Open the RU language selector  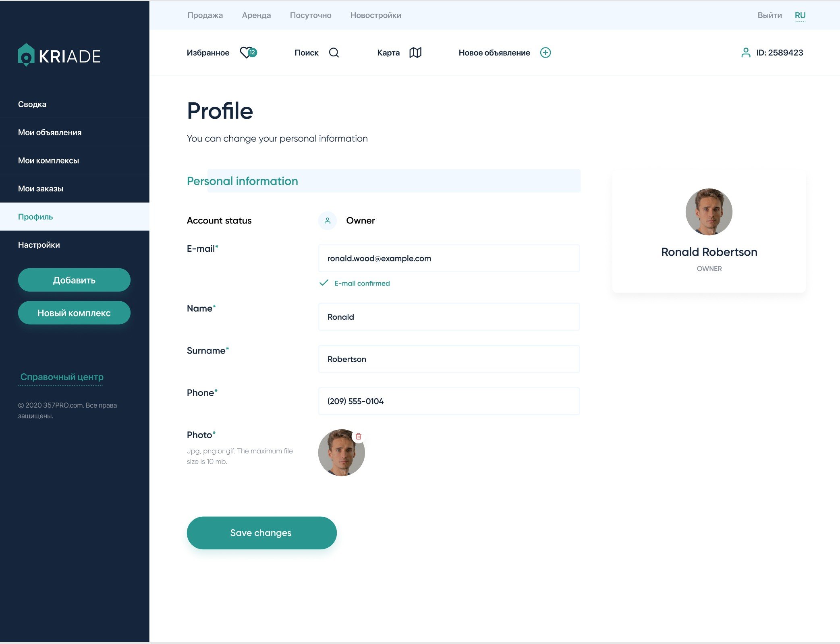(800, 15)
